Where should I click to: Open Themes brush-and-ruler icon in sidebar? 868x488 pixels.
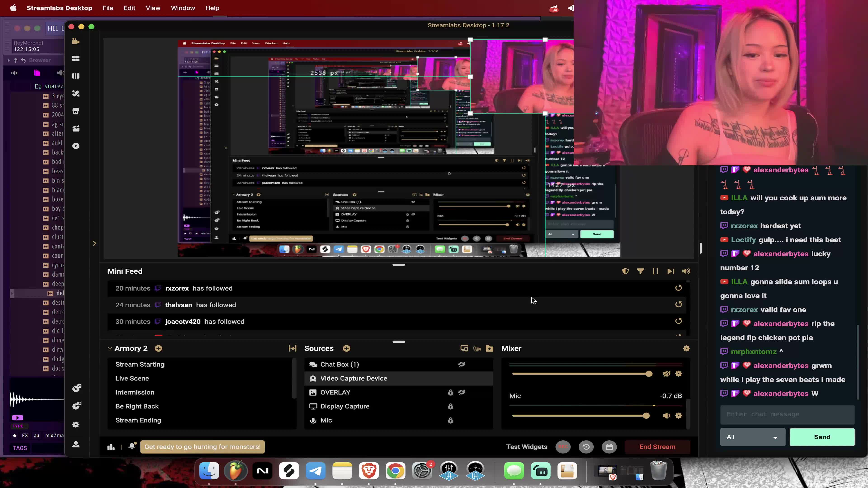[x=76, y=94]
